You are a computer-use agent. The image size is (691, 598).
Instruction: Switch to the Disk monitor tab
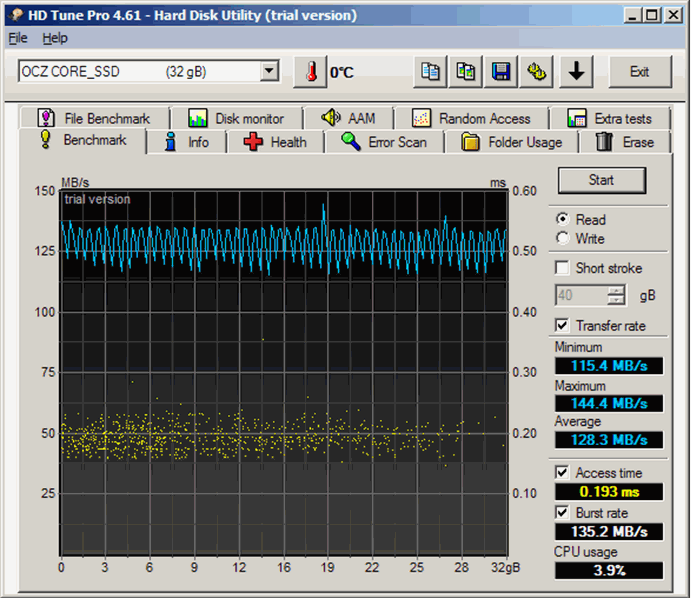(x=237, y=118)
